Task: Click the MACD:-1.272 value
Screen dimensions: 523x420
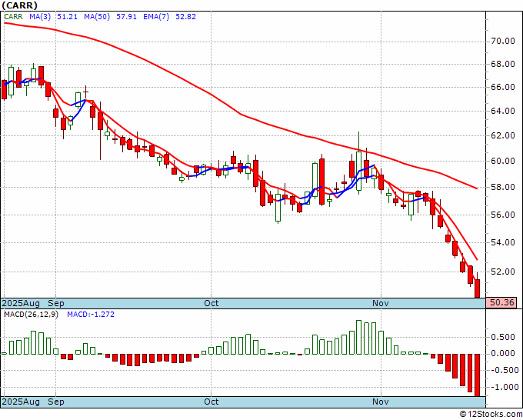Action: 91,315
